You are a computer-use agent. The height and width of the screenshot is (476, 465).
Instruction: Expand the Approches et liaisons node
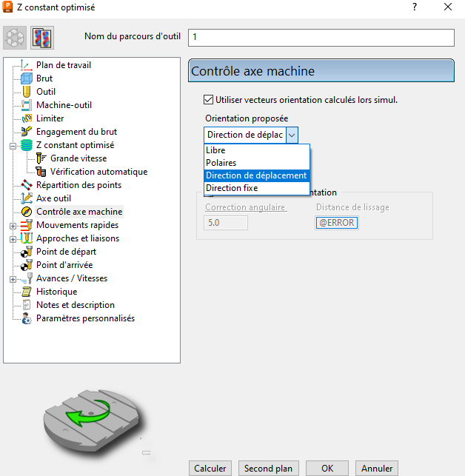click(x=13, y=239)
